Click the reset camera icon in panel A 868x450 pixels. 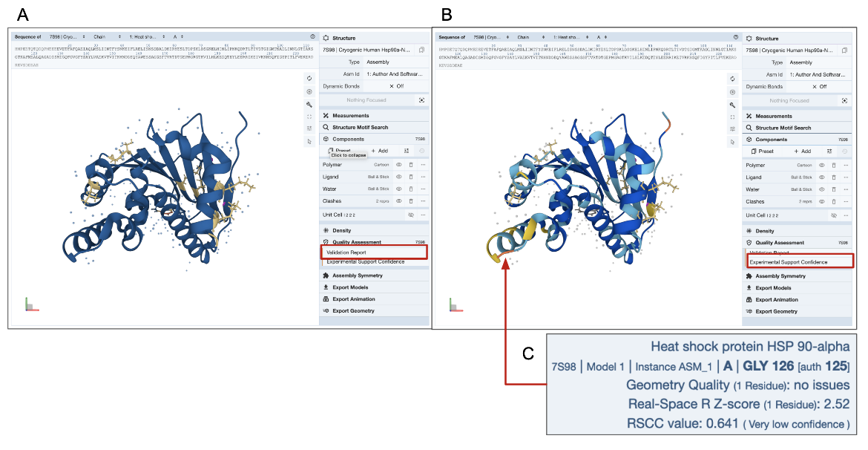tap(309, 78)
